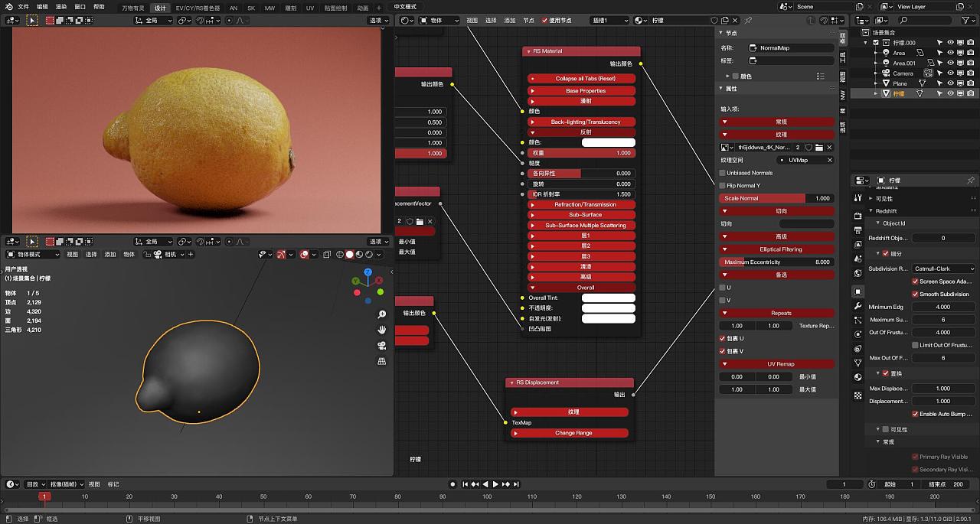Viewport: 980px width, 524px height.
Task: Click the fake-user shield icon beside the material name
Action: tap(714, 21)
